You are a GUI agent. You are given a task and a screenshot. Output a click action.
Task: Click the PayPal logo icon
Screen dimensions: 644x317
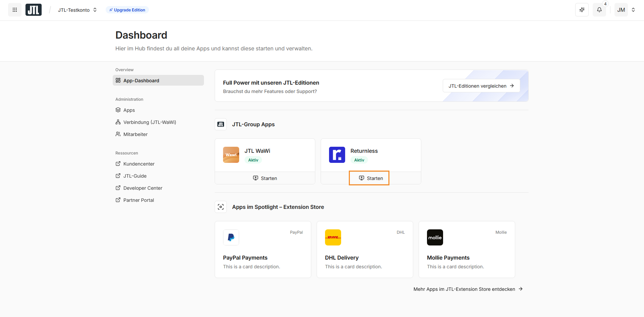coord(231,237)
